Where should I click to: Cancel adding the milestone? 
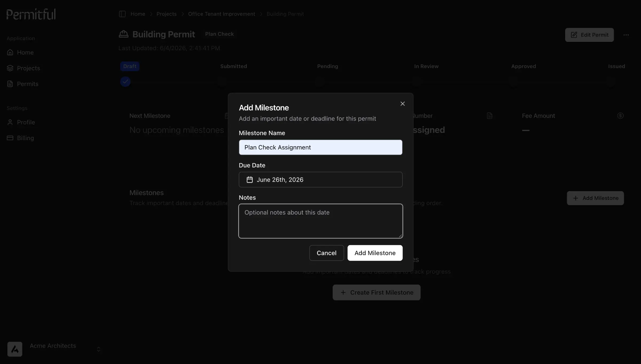point(326,253)
